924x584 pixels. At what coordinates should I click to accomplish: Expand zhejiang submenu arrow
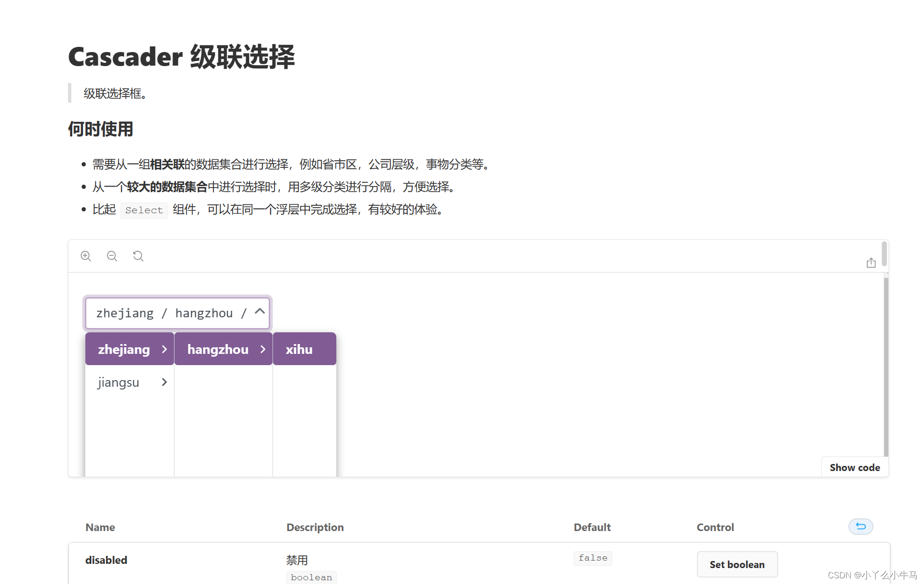point(164,349)
